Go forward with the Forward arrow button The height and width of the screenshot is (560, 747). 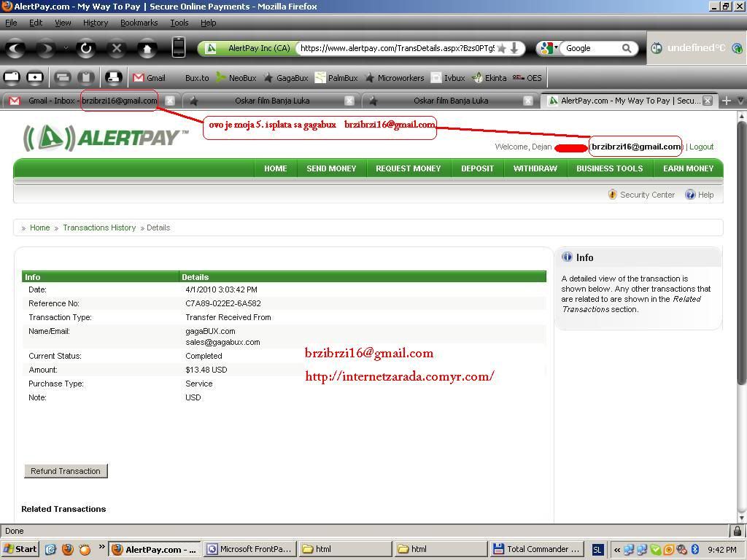[46, 48]
